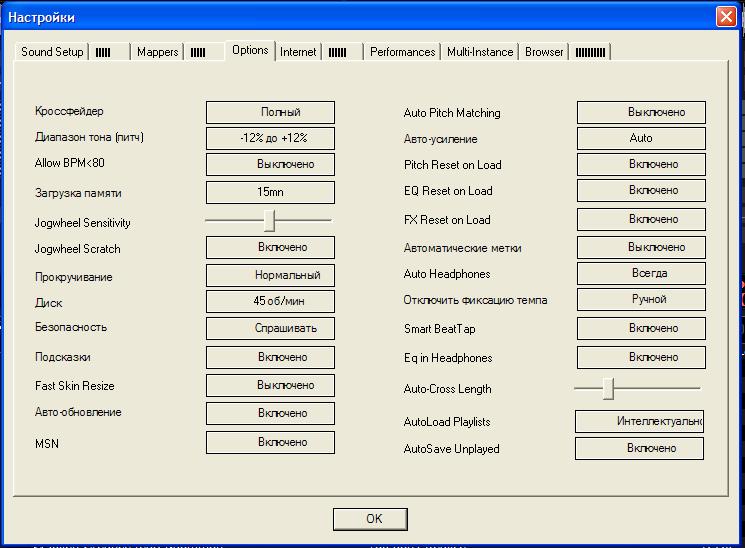745x548 pixels.
Task: Click the Jogwheel Sensitivity slider handle
Action: (x=269, y=221)
